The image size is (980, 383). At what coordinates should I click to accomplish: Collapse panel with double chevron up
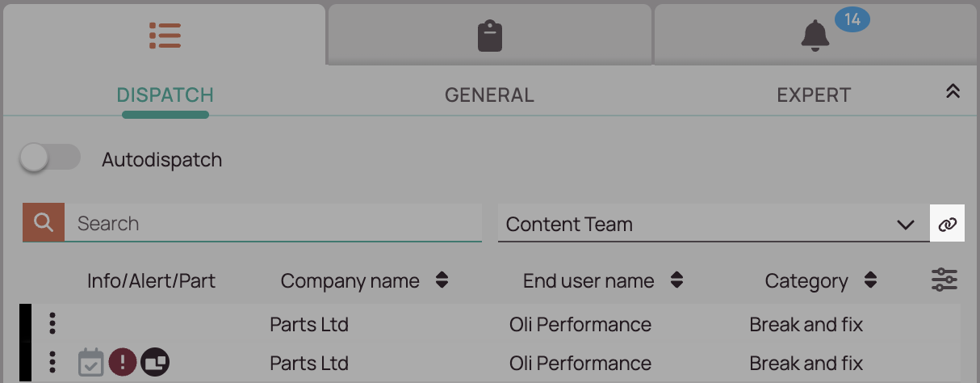[x=953, y=91]
